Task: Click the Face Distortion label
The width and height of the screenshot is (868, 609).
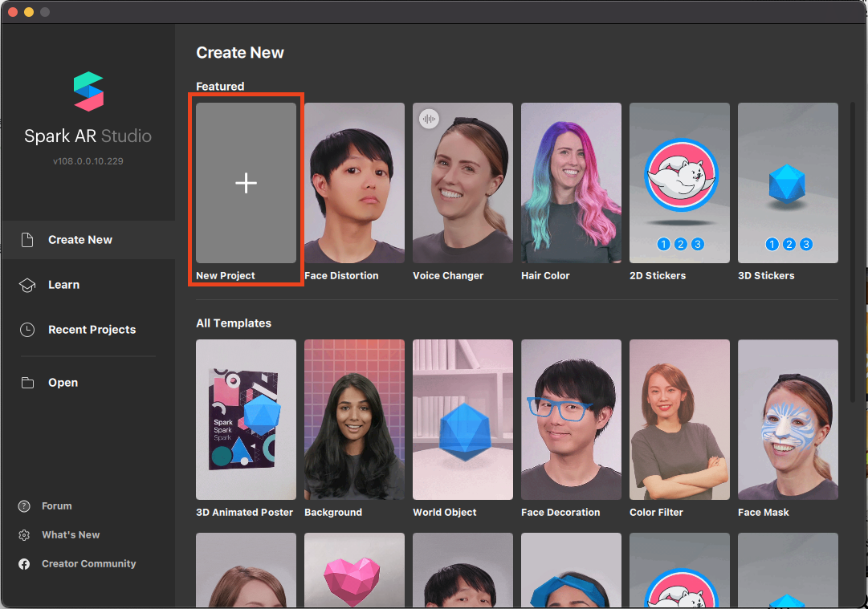Action: click(341, 275)
